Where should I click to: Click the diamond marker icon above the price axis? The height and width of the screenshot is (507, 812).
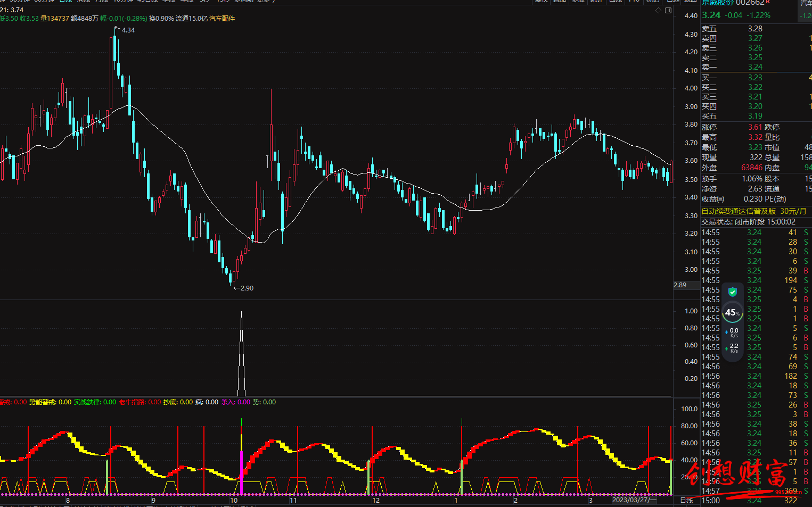click(659, 11)
